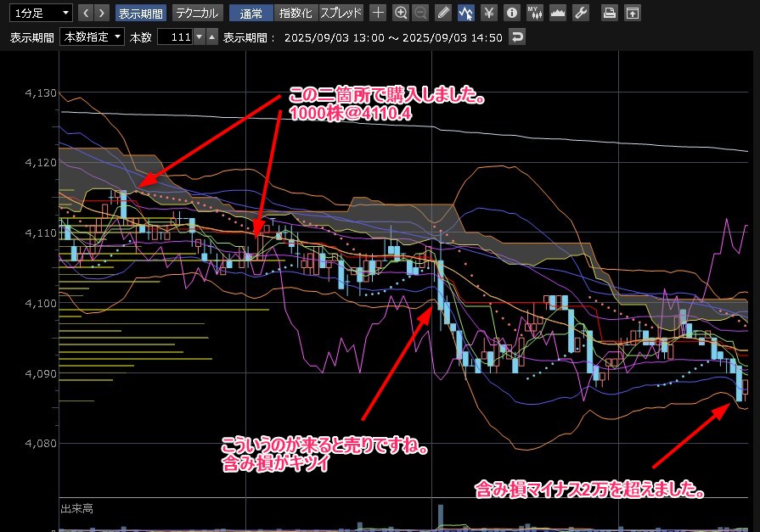
Task: Zoom in on the chart
Action: point(401,13)
